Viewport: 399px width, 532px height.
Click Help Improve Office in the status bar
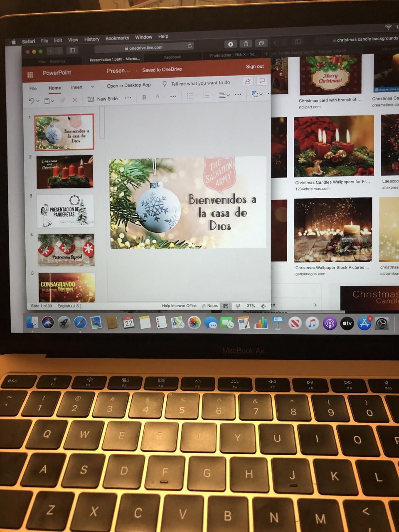tap(179, 306)
